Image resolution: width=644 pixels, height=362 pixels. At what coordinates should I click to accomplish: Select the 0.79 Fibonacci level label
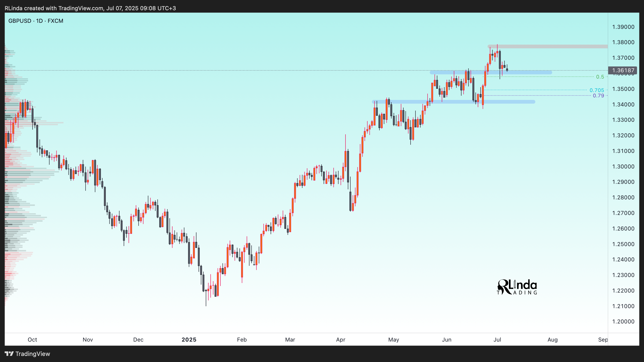click(x=598, y=96)
